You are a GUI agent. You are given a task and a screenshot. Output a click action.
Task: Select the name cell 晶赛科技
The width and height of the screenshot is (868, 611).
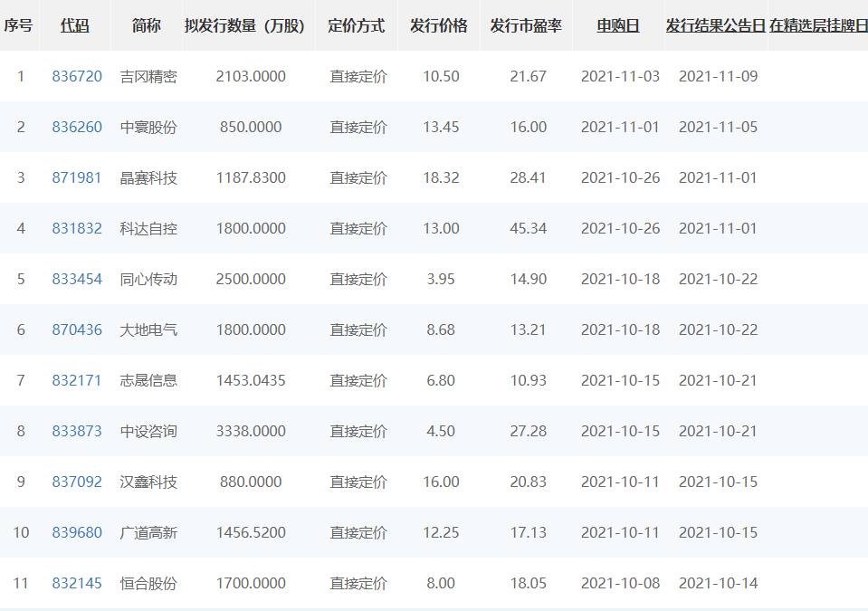point(148,177)
